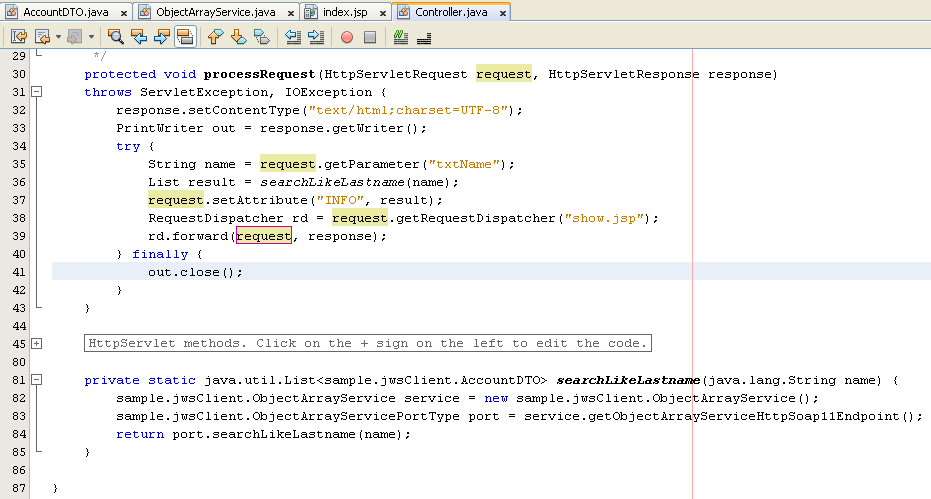
Task: Click getObjectArrayServiceHttpSoap11Endpoint on line 83
Action: (x=744, y=416)
